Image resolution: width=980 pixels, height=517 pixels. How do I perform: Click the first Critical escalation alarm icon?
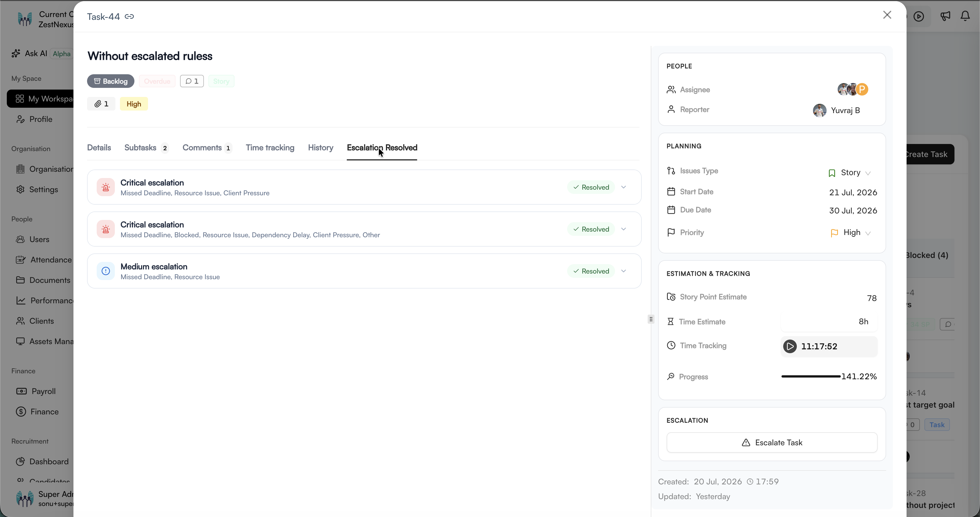[106, 187]
